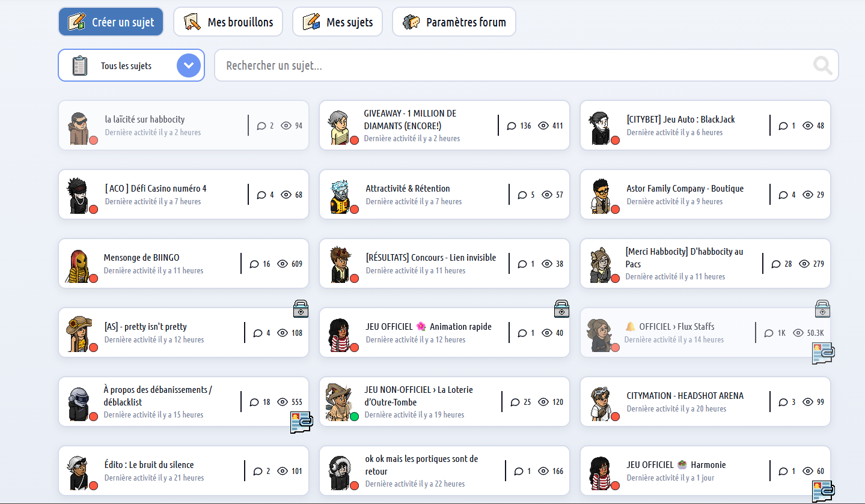Click avatar on Astor Family Company card
This screenshot has width=865, height=504.
601,196
